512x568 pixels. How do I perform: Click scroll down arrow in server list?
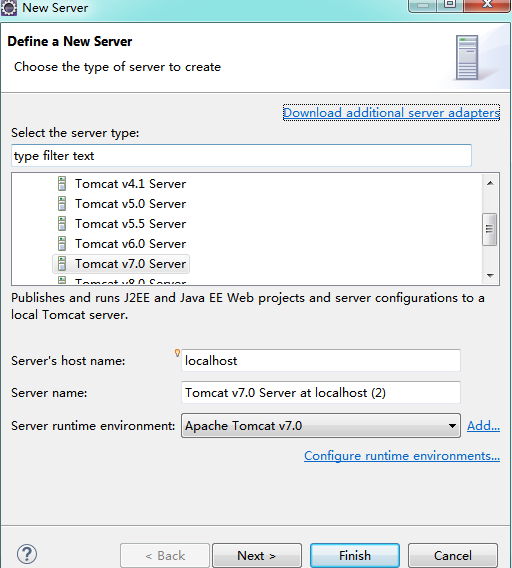[490, 276]
